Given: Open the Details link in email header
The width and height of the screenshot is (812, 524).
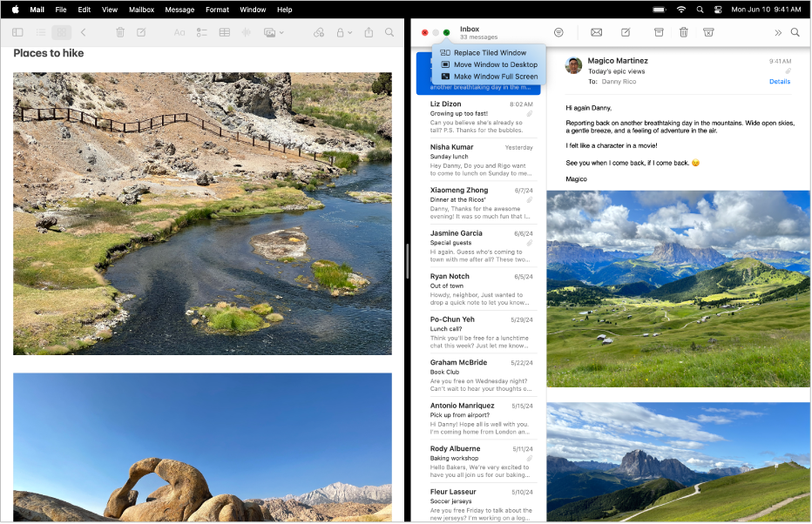Looking at the screenshot, I should (780, 81).
